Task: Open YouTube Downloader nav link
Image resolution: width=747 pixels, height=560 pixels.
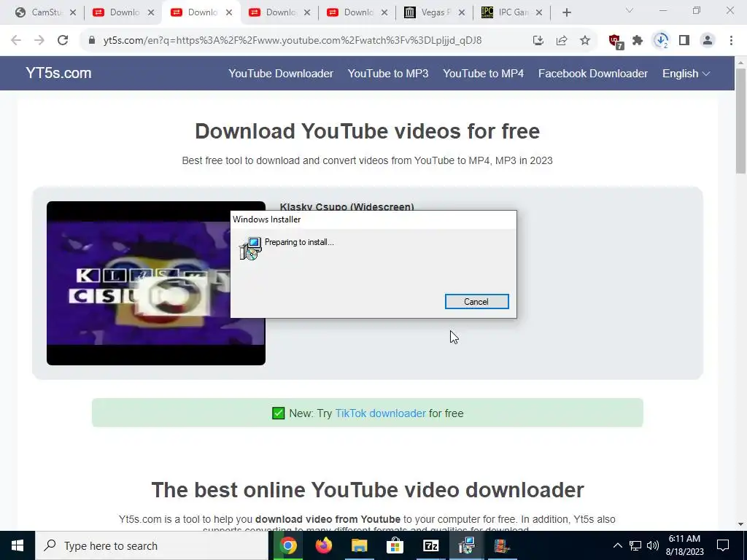Action: [x=281, y=74]
